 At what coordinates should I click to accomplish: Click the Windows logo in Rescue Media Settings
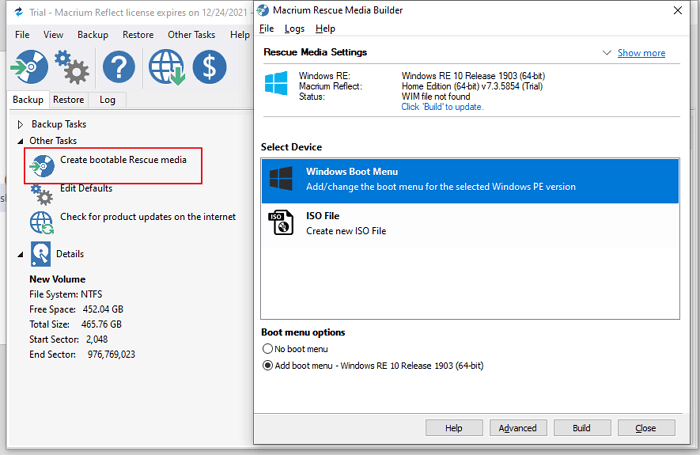point(276,83)
